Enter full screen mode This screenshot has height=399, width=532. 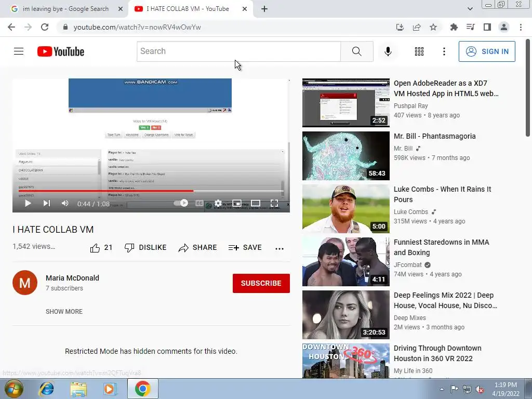pyautogui.click(x=274, y=203)
